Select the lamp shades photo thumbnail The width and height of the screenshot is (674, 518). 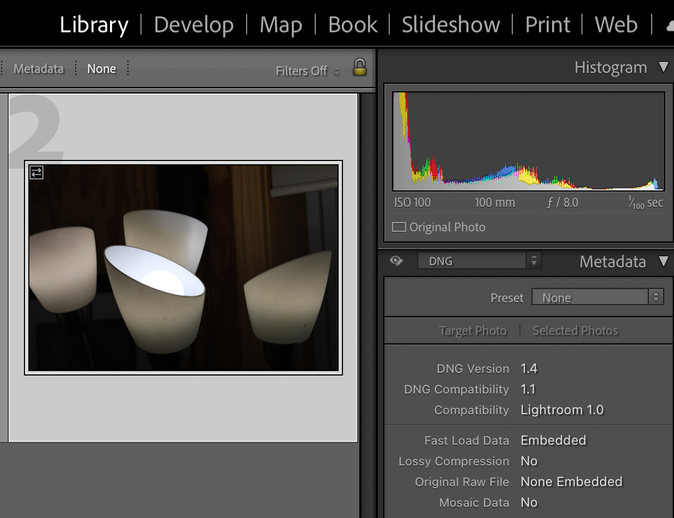[183, 268]
